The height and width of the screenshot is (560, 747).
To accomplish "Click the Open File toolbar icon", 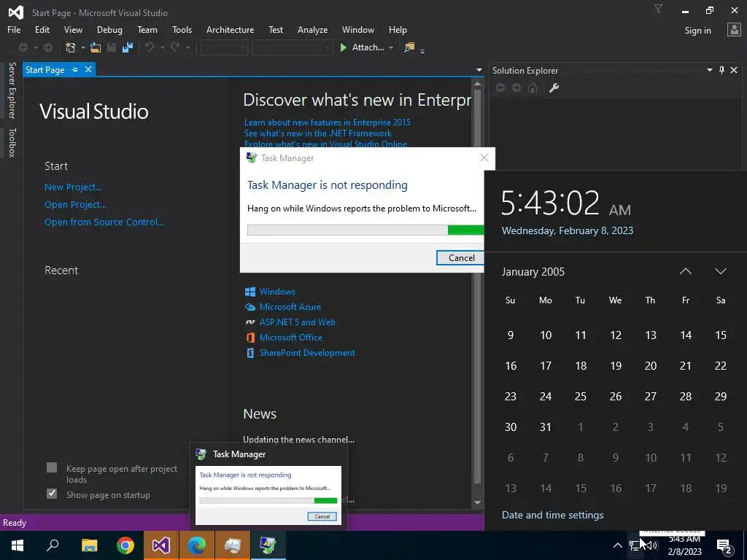I will (96, 47).
